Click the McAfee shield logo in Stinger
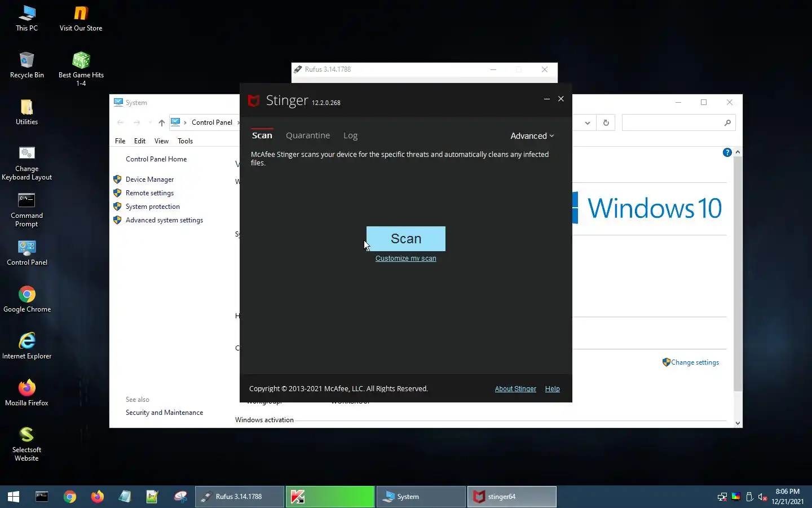 pos(254,100)
